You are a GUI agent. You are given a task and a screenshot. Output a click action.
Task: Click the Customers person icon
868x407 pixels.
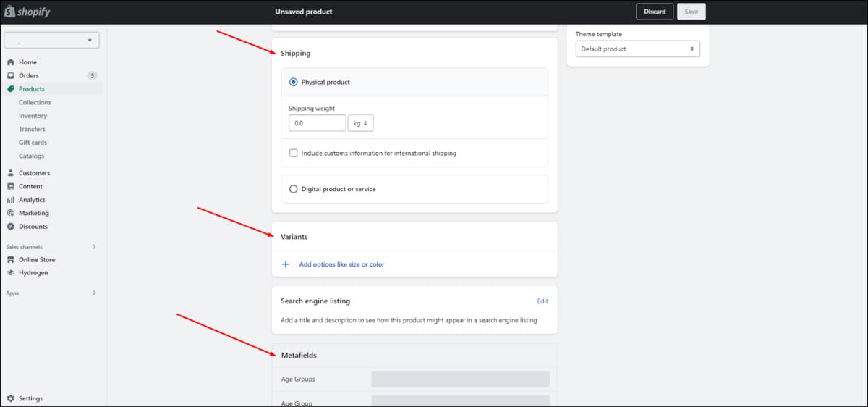(x=11, y=173)
